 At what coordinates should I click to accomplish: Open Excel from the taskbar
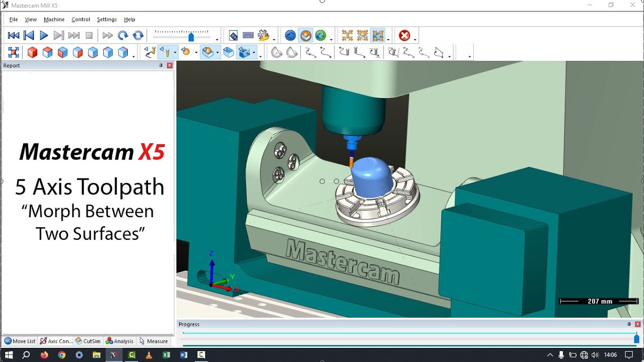click(167, 355)
